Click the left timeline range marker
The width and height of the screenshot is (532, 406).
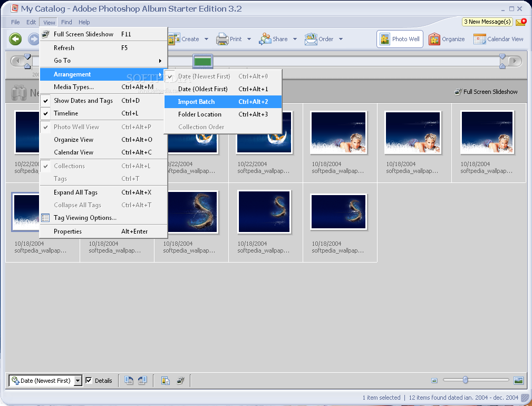tap(27, 61)
